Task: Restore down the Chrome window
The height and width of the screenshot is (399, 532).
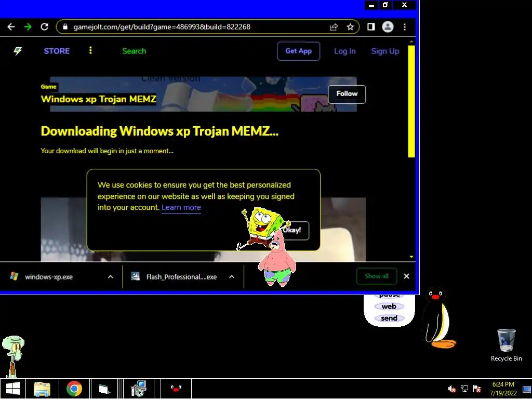Action: pyautogui.click(x=385, y=5)
